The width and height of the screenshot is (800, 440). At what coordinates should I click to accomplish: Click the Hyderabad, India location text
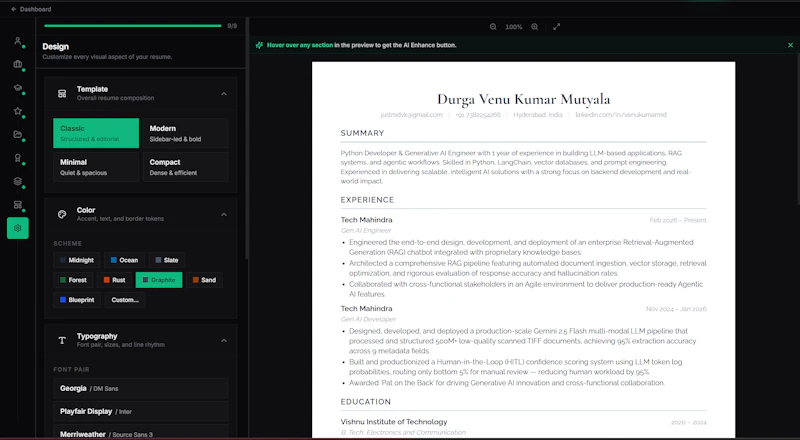click(538, 115)
